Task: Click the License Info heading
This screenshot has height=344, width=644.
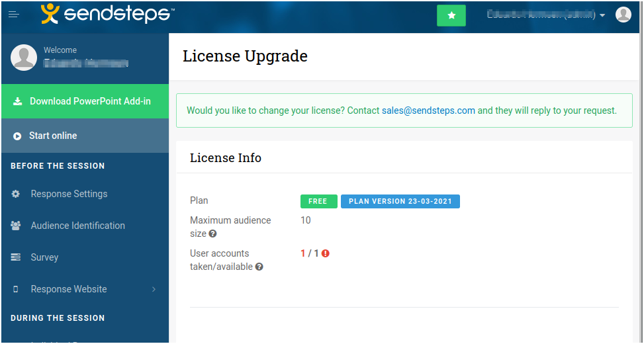Action: click(226, 158)
